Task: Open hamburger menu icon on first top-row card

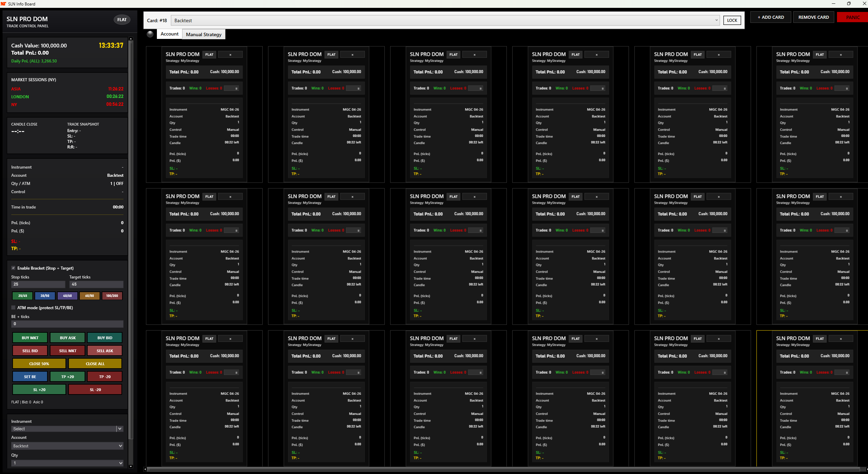Action: pyautogui.click(x=236, y=89)
